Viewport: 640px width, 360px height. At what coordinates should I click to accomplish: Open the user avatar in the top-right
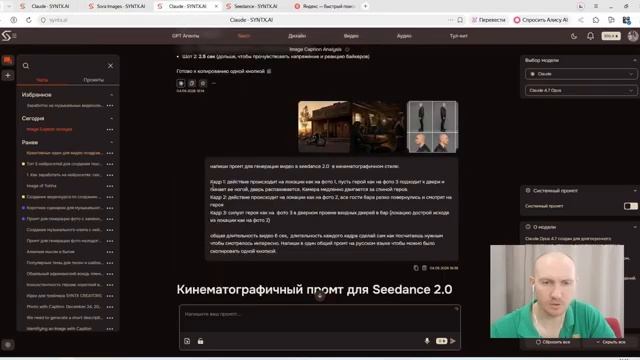tap(633, 36)
